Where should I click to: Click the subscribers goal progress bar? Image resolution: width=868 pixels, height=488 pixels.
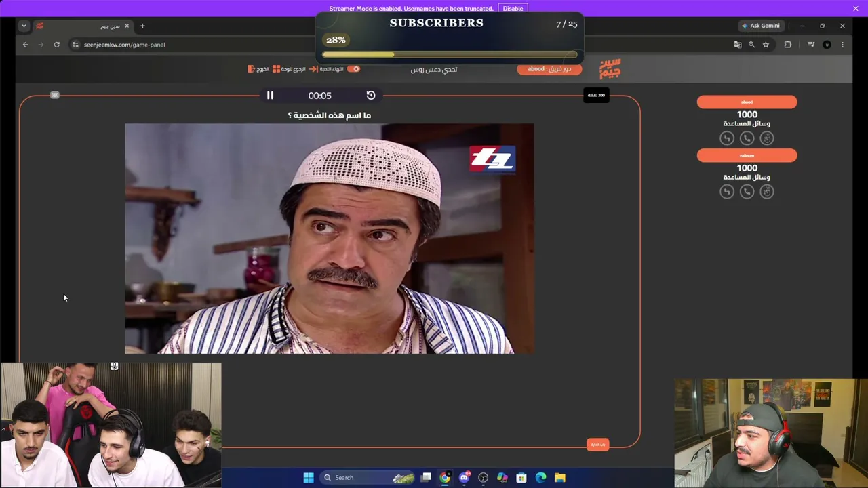(x=450, y=55)
